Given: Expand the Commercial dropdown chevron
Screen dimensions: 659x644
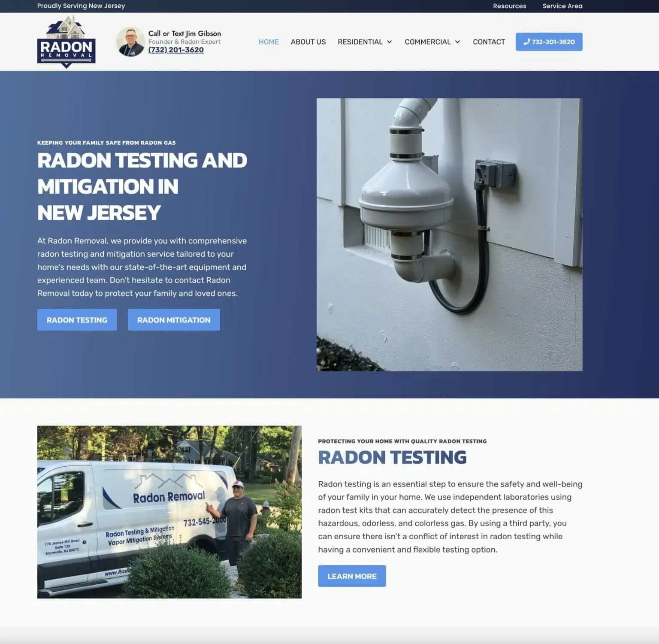Looking at the screenshot, I should point(457,42).
